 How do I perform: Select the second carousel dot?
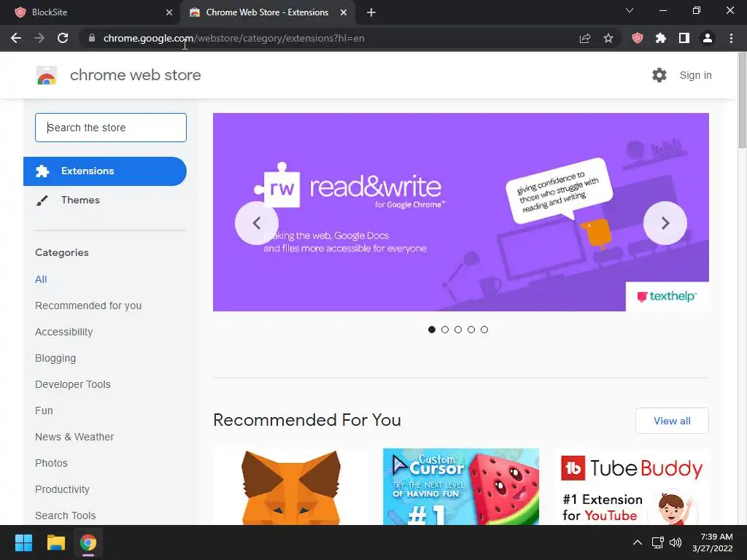point(445,330)
